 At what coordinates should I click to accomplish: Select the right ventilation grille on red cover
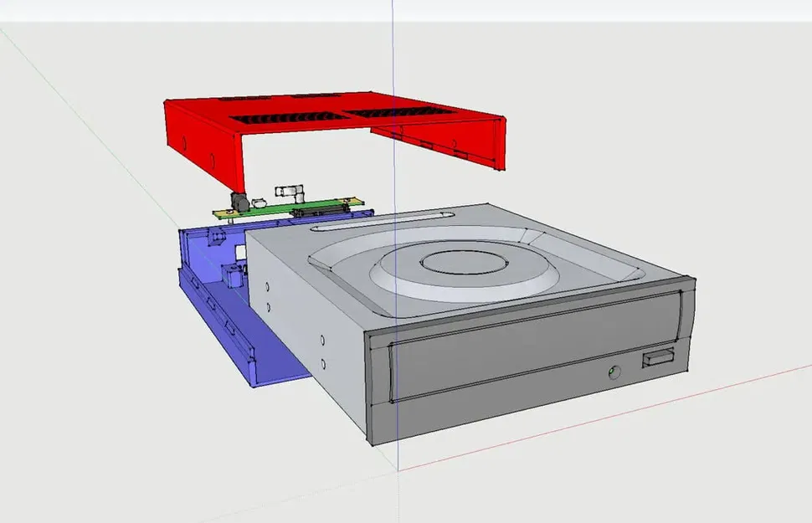[400, 112]
